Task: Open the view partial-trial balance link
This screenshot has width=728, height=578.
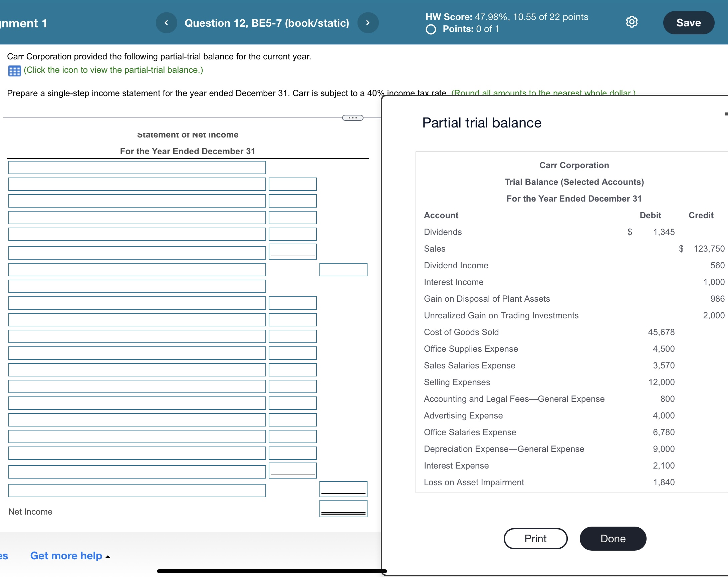Action: (113, 70)
